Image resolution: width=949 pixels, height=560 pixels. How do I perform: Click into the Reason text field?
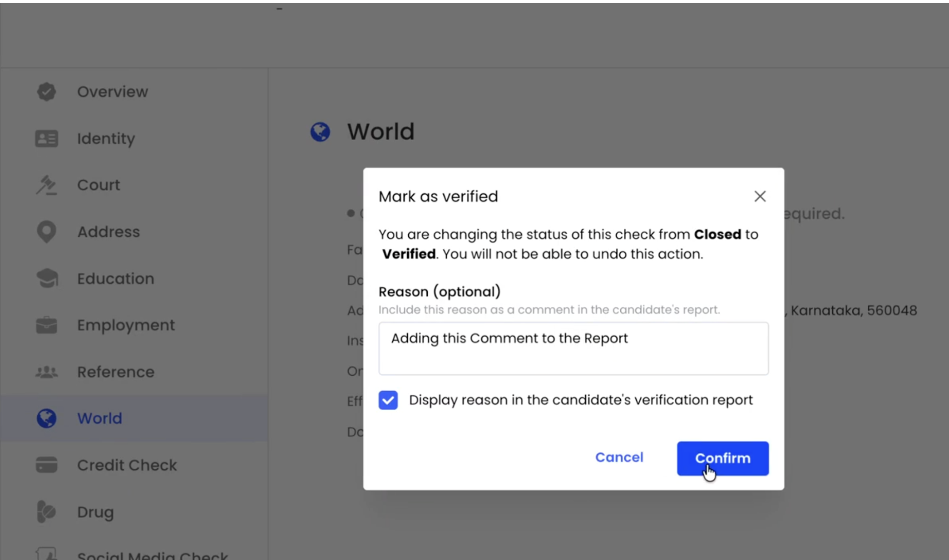573,349
